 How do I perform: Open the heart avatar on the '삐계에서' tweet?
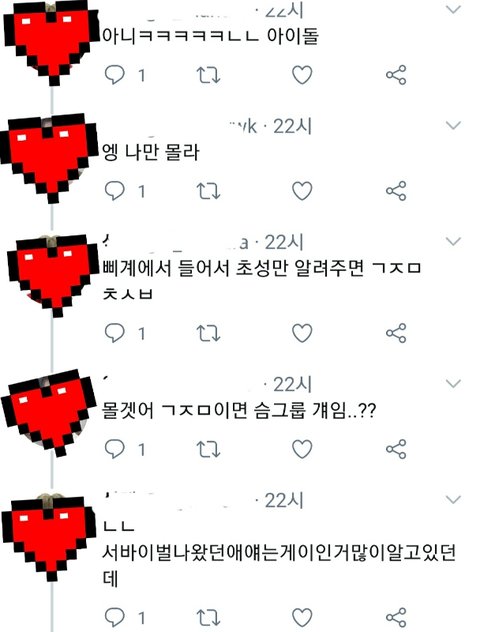click(x=52, y=275)
